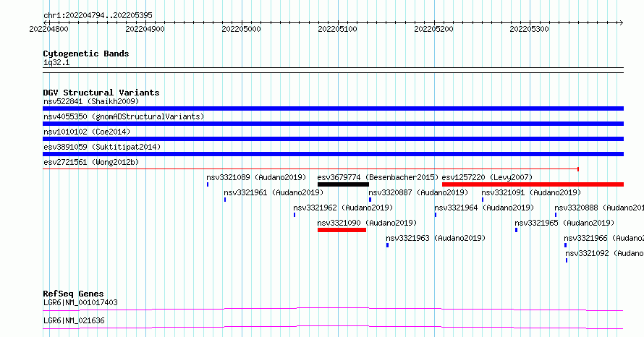Screen dimensions: 644x337
Task: Click the magenta track line of LGR6|NM_001017403
Action: coord(333,309)
